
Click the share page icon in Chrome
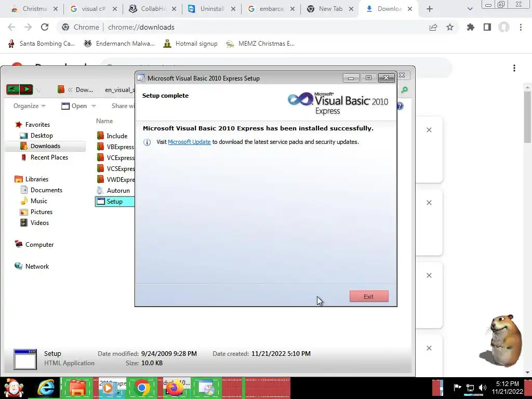tap(433, 27)
